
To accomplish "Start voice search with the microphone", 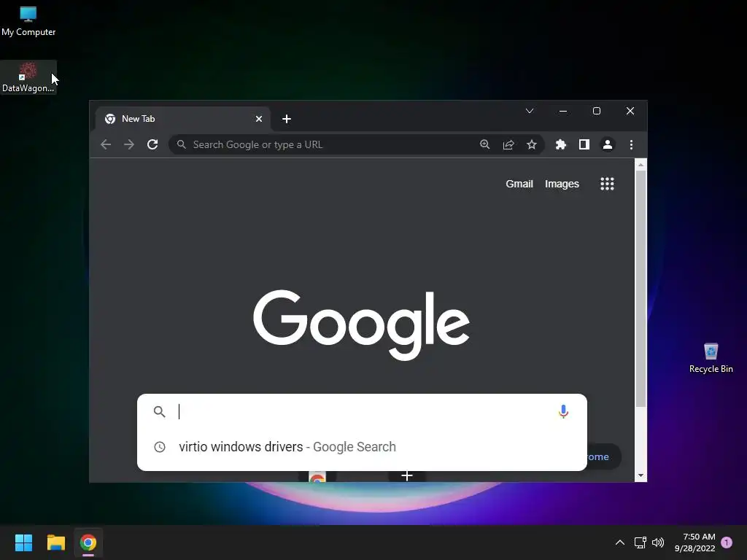I will point(563,411).
